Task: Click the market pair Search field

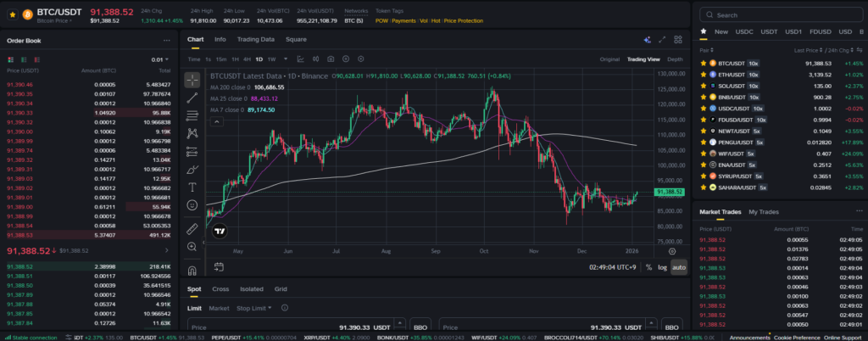Action: 776,15
